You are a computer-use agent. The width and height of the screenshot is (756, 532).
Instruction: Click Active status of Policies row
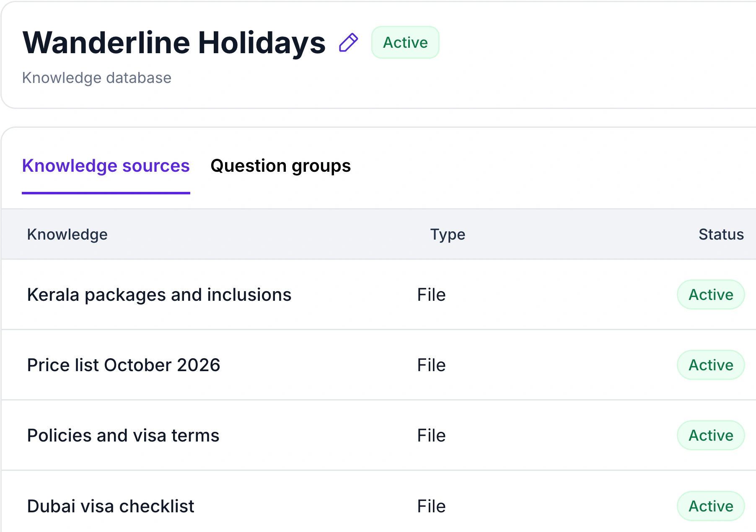(711, 435)
